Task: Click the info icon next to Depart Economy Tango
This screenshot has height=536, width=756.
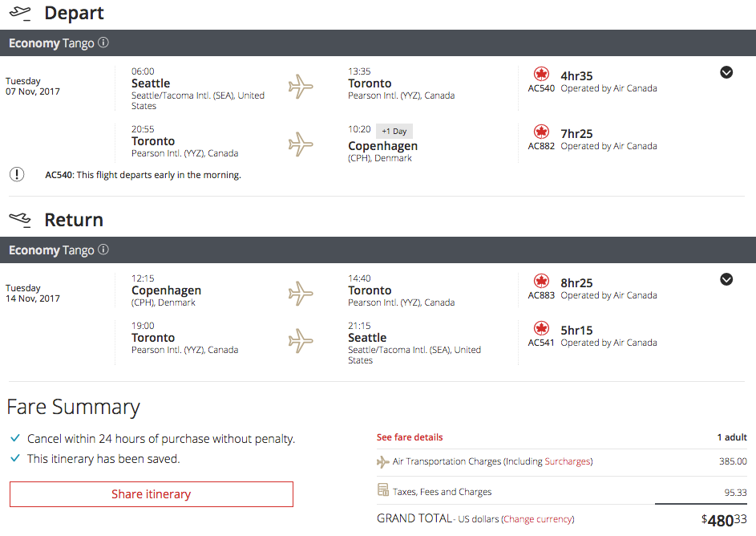Action: click(103, 43)
